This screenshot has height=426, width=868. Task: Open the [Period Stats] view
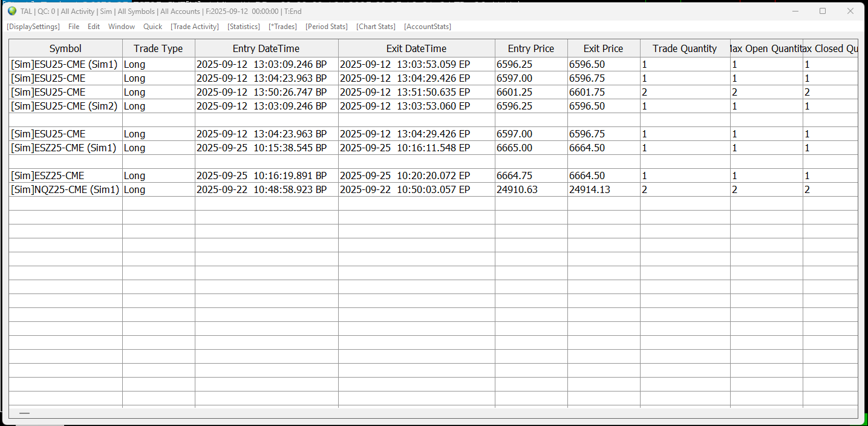click(327, 27)
